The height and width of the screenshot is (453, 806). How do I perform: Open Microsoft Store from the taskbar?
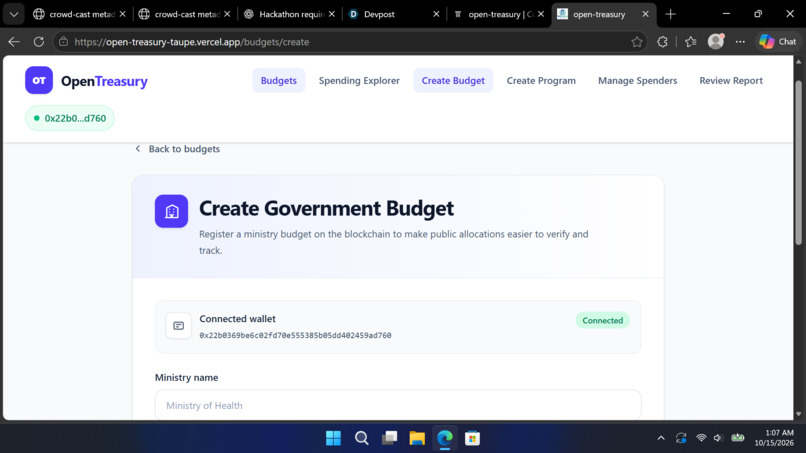[x=472, y=438]
